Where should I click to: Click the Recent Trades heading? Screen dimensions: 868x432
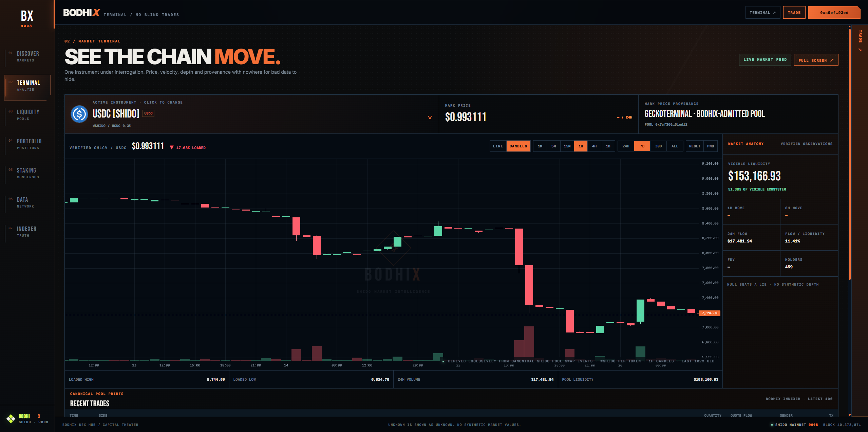pos(90,403)
